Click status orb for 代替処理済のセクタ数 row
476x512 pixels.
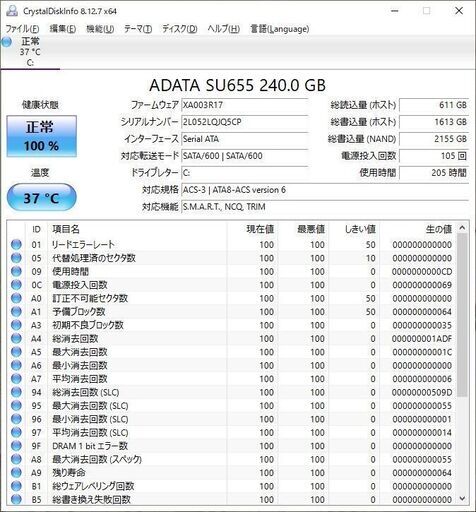(16, 258)
